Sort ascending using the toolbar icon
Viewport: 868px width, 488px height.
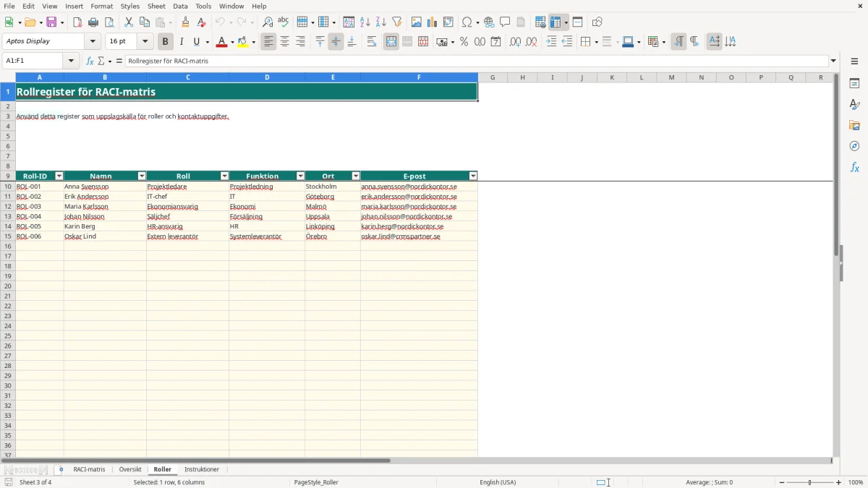(x=365, y=22)
